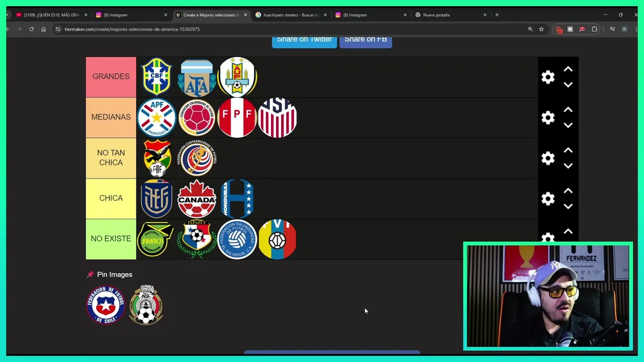Move NO TAN CHICA row down
644x362 pixels.
(568, 165)
